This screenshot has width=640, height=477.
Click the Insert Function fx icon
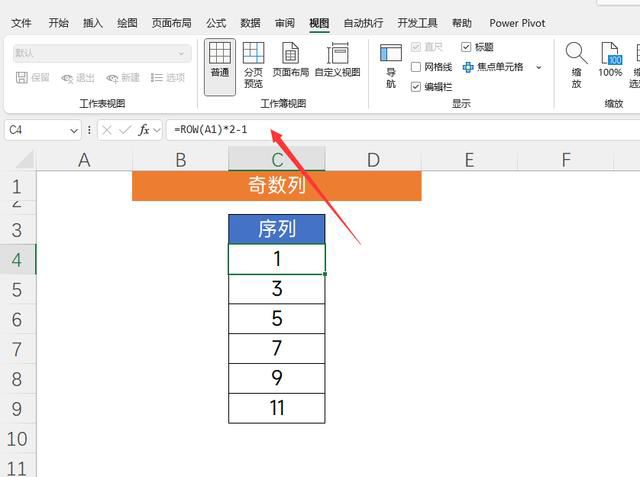tap(143, 130)
